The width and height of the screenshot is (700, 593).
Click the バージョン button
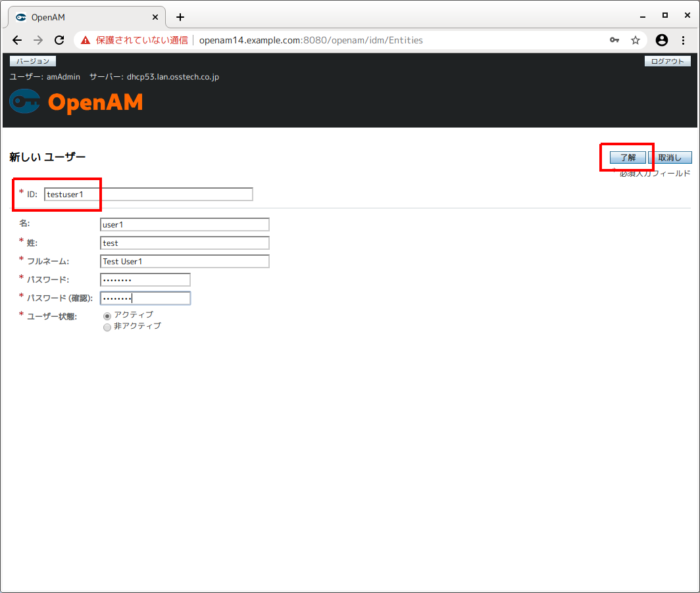click(33, 60)
